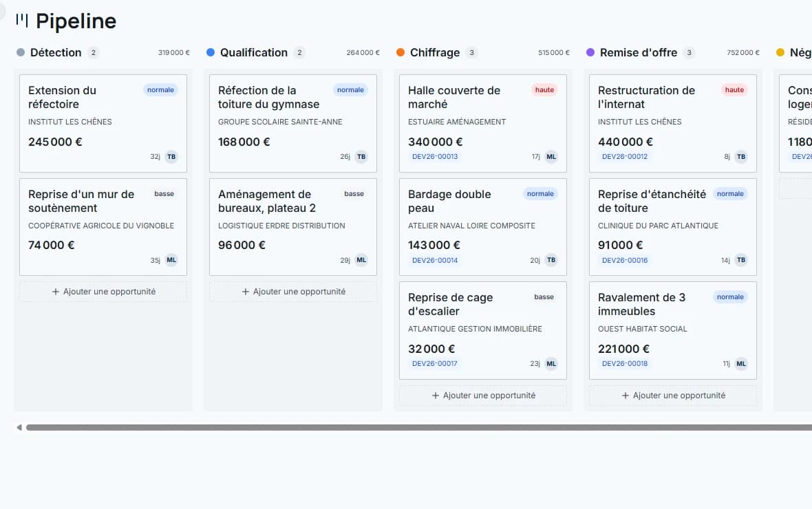The height and width of the screenshot is (509, 812).
Task: Click the Pipeline kanban icon beside the title
Action: (x=22, y=20)
